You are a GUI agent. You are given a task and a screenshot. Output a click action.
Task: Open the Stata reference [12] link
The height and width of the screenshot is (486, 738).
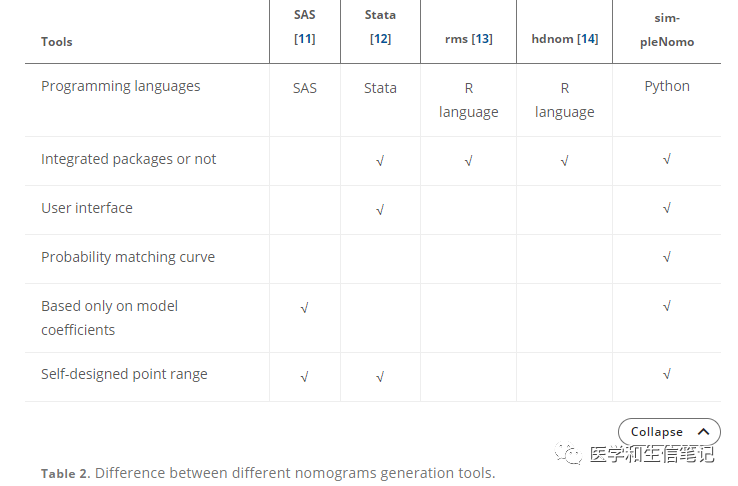point(380,39)
